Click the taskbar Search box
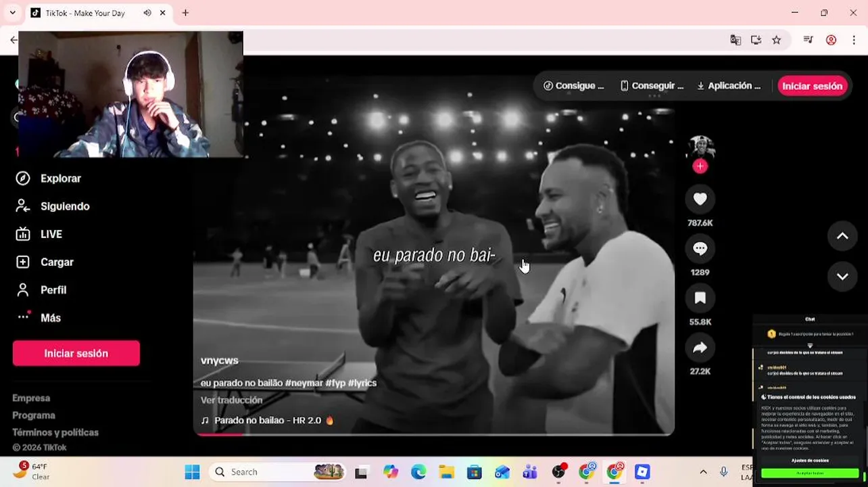This screenshot has width=868, height=487. tap(279, 472)
